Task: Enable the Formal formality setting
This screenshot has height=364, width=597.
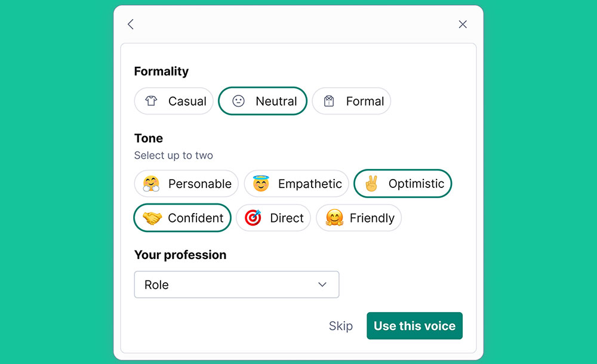Action: click(352, 101)
